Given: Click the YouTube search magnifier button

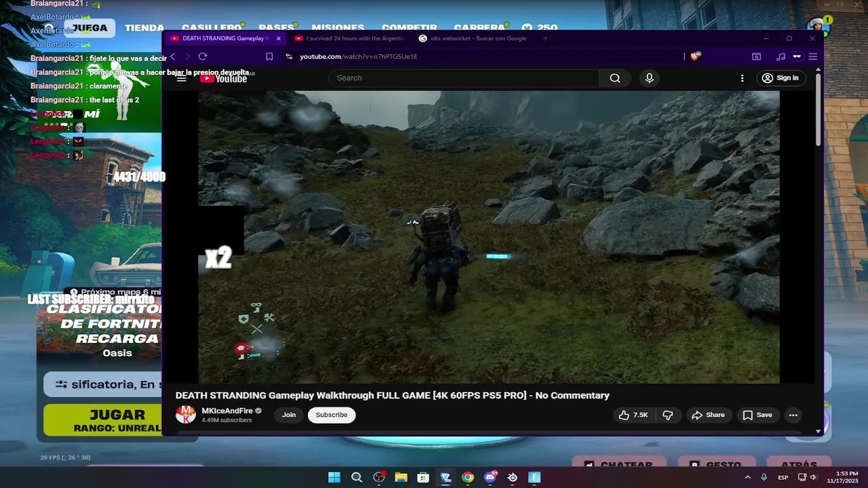Looking at the screenshot, I should [x=614, y=78].
